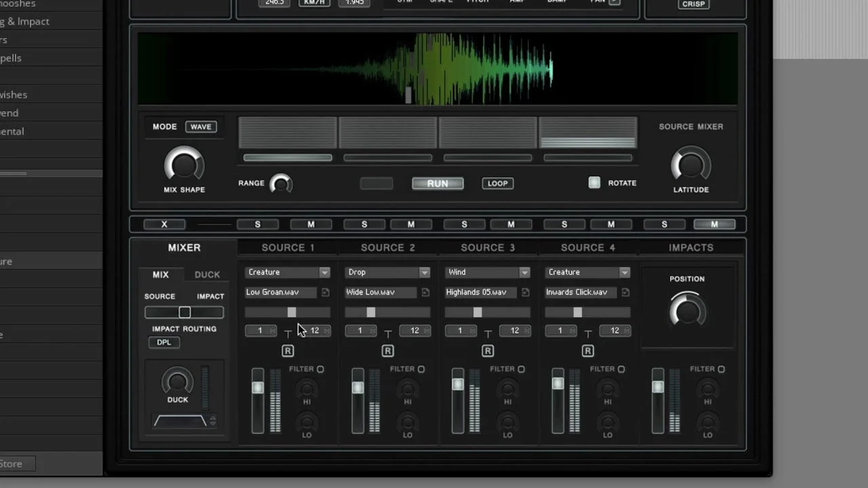868x488 pixels.
Task: Click the T link icon in Source 4
Action: (588, 333)
